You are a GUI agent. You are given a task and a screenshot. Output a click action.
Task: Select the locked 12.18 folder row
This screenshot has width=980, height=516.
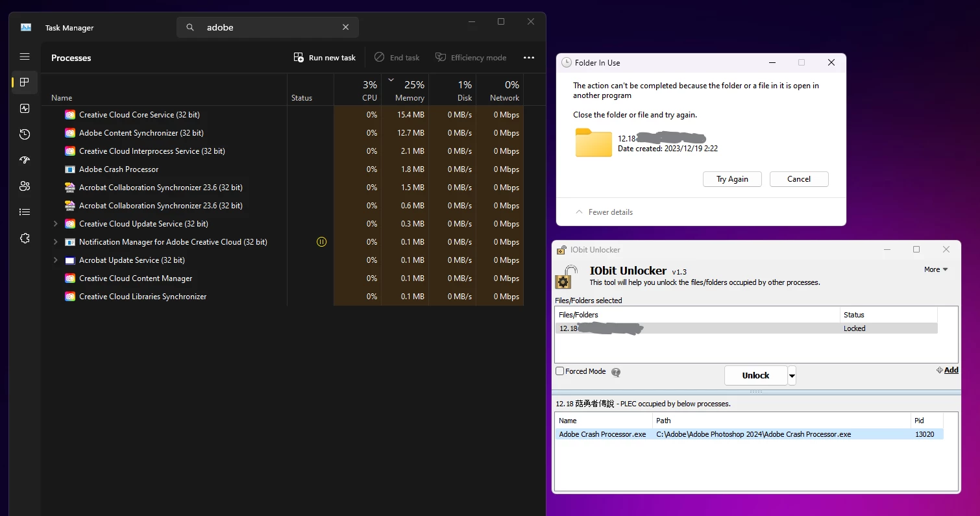pos(746,328)
